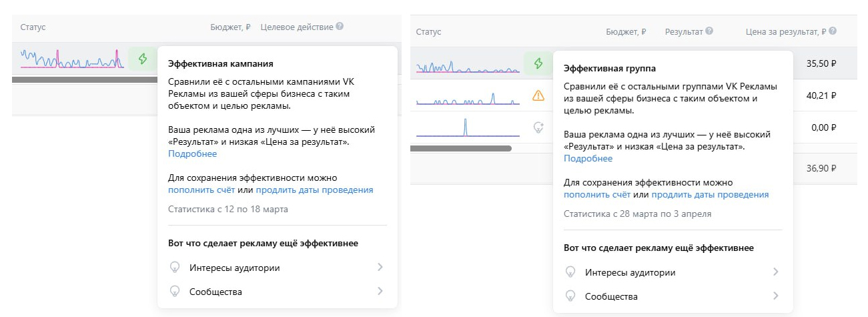This screenshot has height=317, width=868.
Task: Click lightbulb icon beside Сообщества in campaign popup
Action: pos(175,292)
